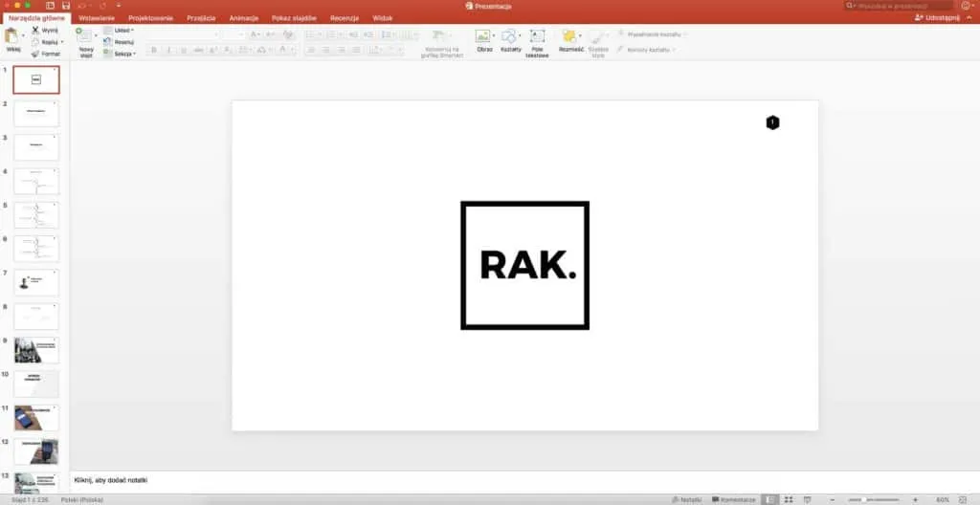The image size is (980, 505).
Task: Open Kształty shapes gallery icon
Action: pyautogui.click(x=509, y=36)
